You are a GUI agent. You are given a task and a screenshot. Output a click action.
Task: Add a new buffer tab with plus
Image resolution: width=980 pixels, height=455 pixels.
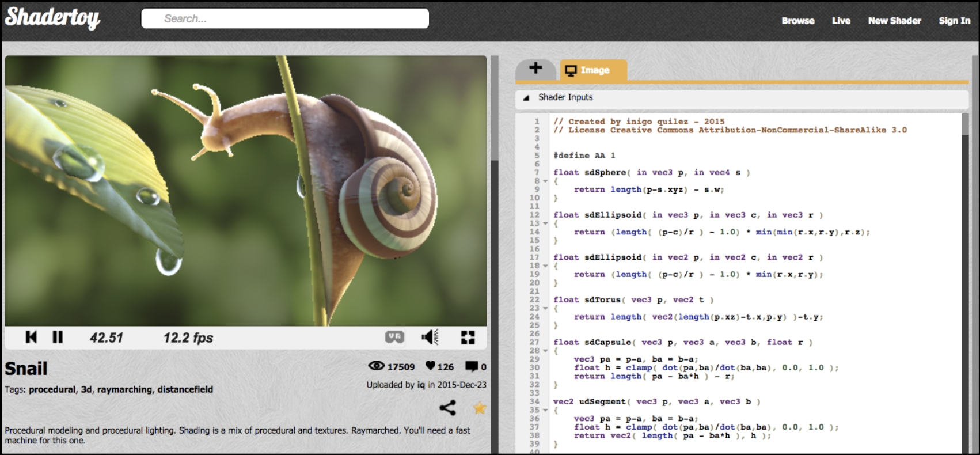click(x=535, y=69)
